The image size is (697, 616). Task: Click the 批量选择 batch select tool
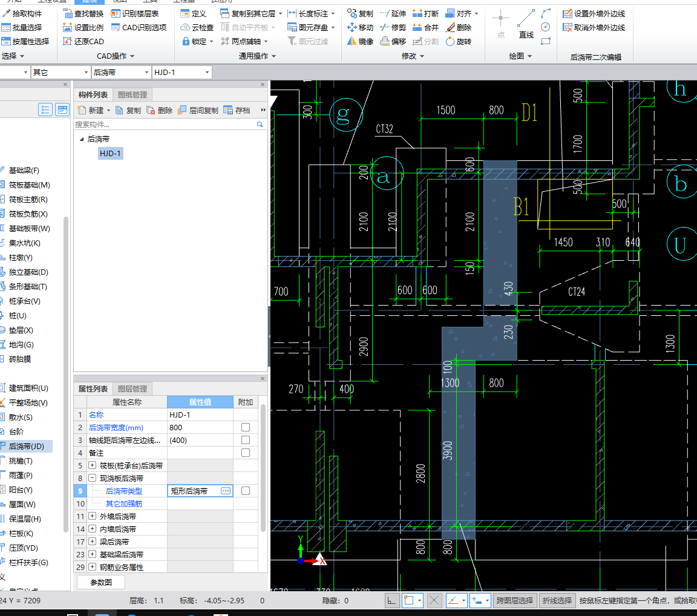point(22,28)
